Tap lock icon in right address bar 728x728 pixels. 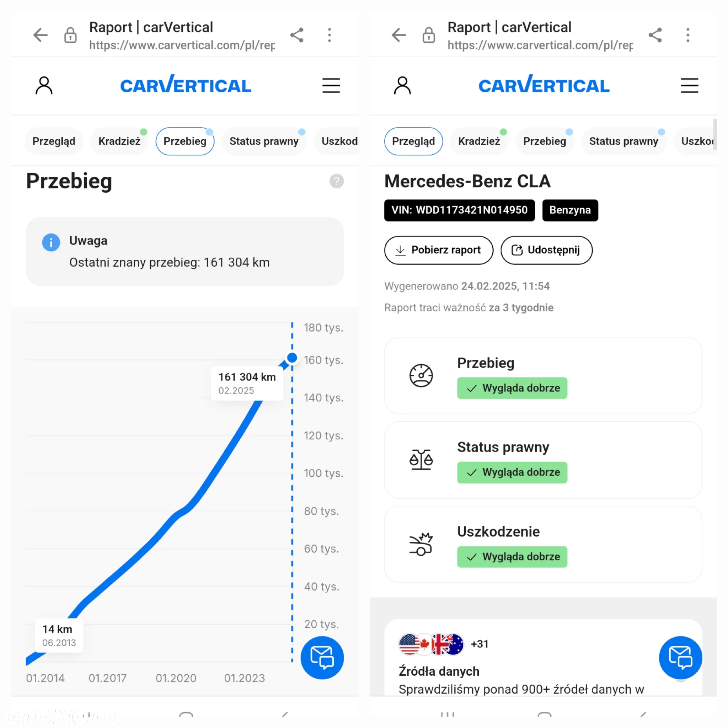point(429,35)
